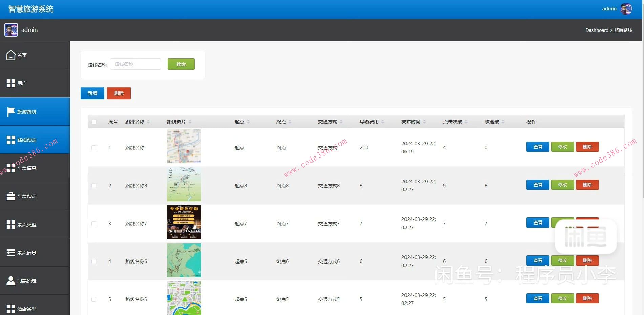Open 路线预定 menu item in sidebar
Image resolution: width=644 pixels, height=315 pixels.
coord(27,140)
